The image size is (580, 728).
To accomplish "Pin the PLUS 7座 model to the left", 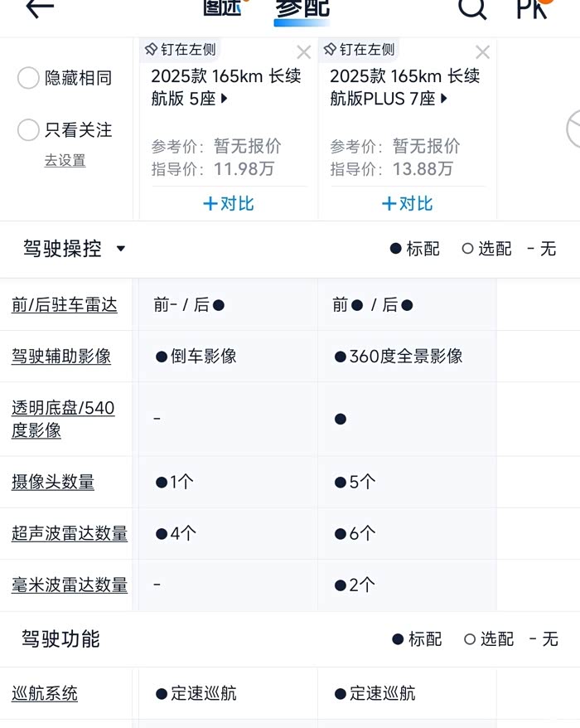I will coord(359,50).
